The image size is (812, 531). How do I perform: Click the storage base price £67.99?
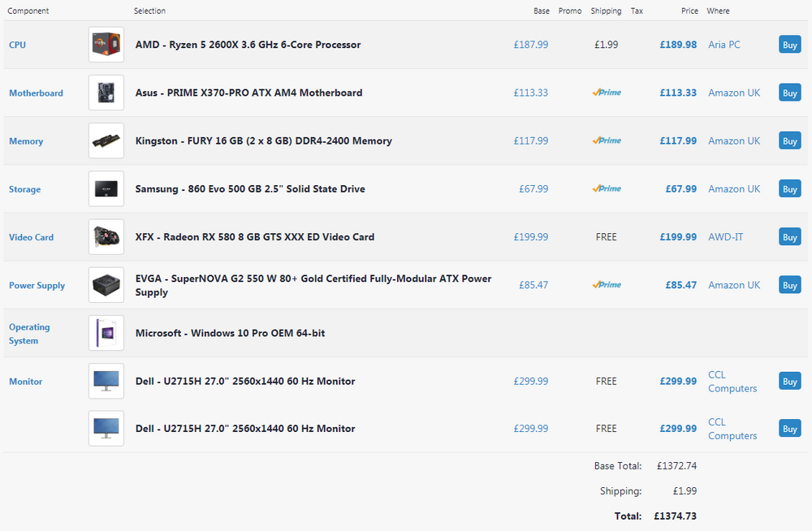coord(533,189)
